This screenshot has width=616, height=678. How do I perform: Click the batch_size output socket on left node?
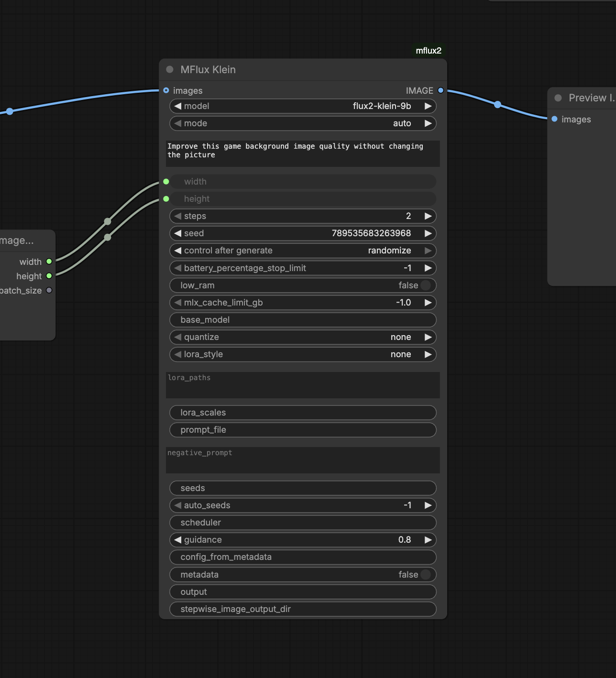click(x=49, y=290)
